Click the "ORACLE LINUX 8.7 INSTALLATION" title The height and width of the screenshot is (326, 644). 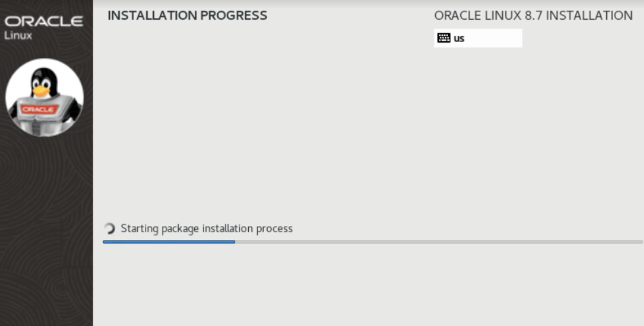coord(533,15)
